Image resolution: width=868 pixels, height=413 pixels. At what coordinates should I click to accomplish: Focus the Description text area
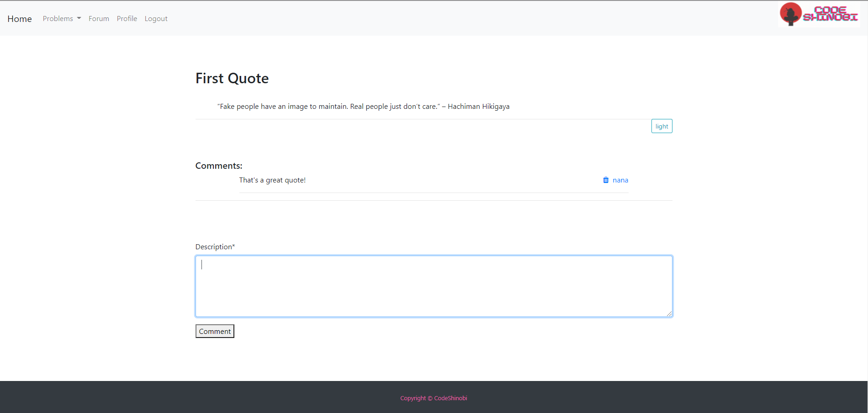click(x=433, y=286)
